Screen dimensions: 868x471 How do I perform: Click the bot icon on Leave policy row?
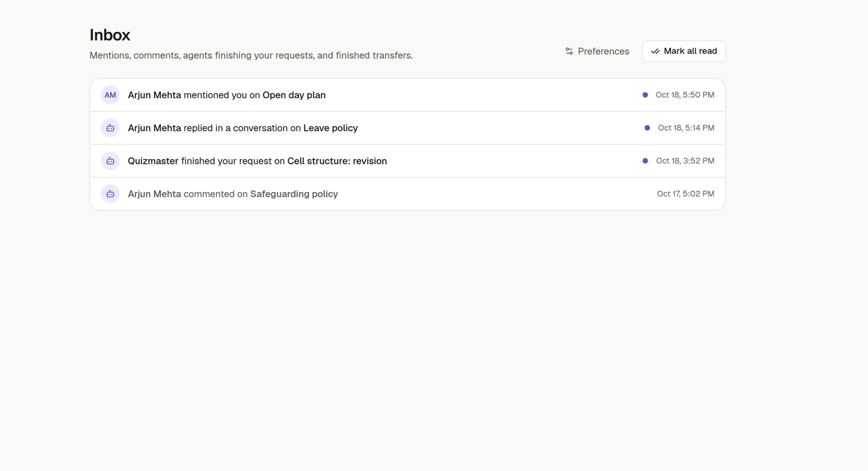(110, 128)
